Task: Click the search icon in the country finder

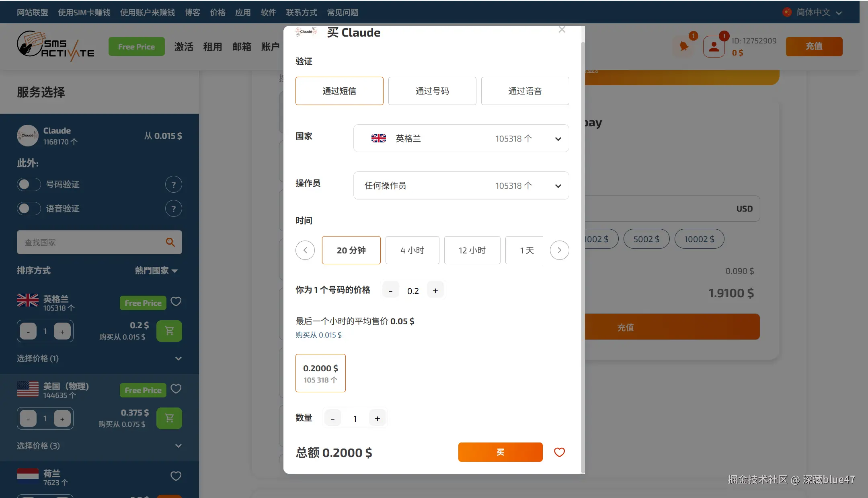Action: click(170, 242)
